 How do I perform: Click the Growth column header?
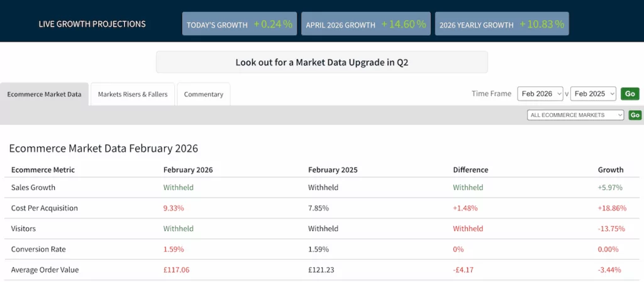point(611,170)
